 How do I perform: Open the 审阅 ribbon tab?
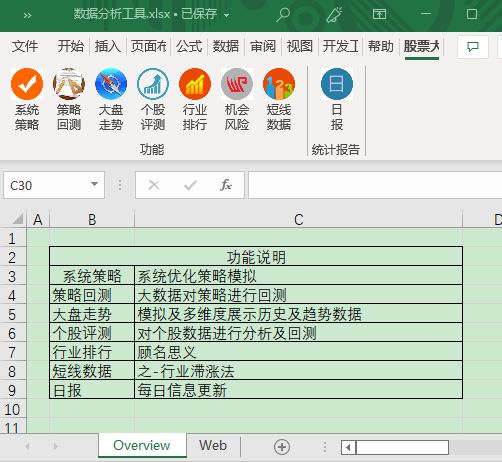263,46
